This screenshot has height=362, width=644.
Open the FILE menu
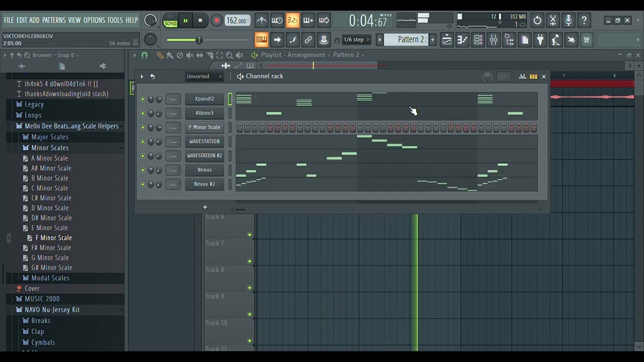coord(9,20)
